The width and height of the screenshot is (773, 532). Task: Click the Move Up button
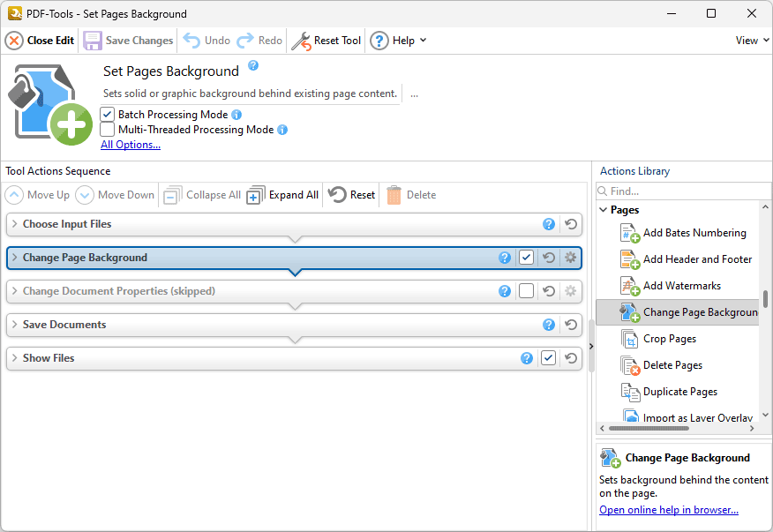pos(37,195)
